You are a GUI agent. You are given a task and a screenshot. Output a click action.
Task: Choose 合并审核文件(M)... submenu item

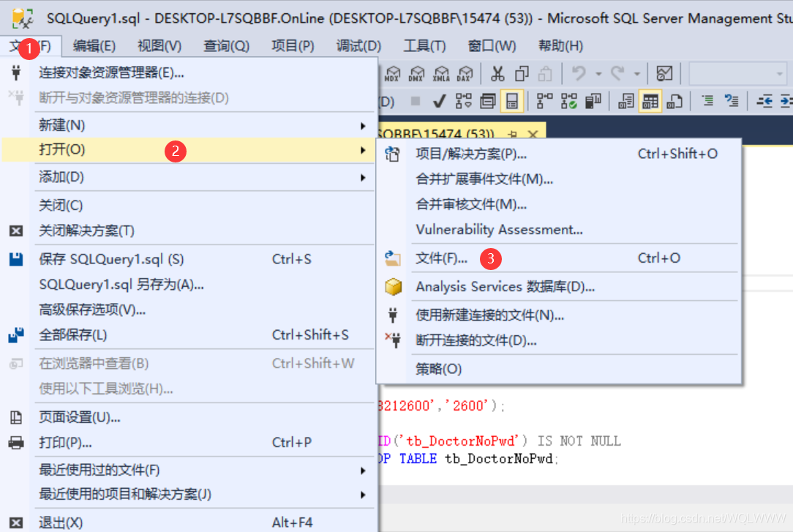point(560,204)
